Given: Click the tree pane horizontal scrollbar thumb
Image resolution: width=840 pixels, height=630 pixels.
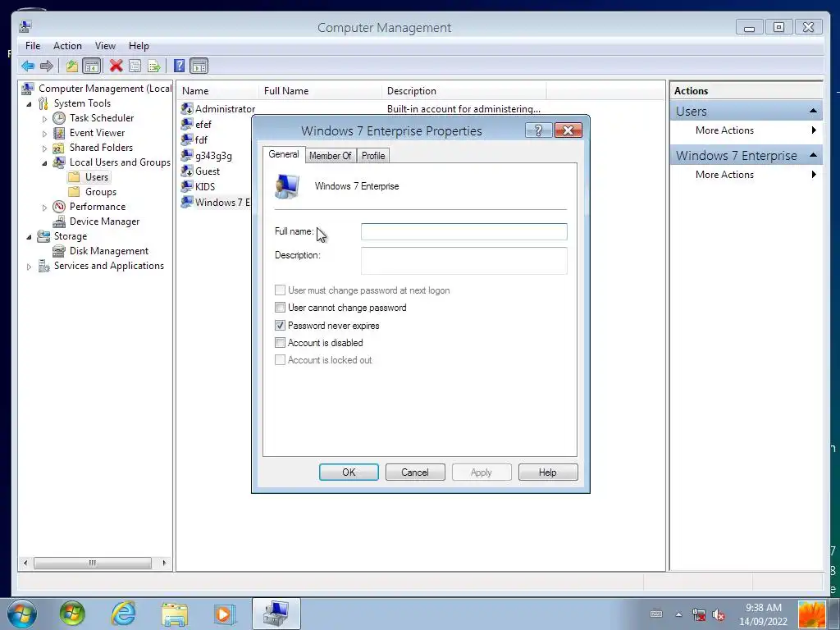Looking at the screenshot, I should [93, 563].
